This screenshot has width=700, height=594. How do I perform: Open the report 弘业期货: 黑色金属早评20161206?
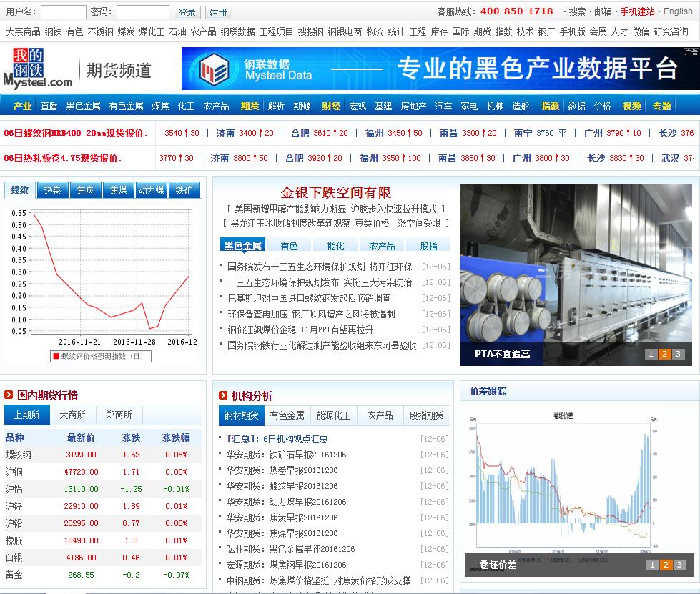pos(290,548)
